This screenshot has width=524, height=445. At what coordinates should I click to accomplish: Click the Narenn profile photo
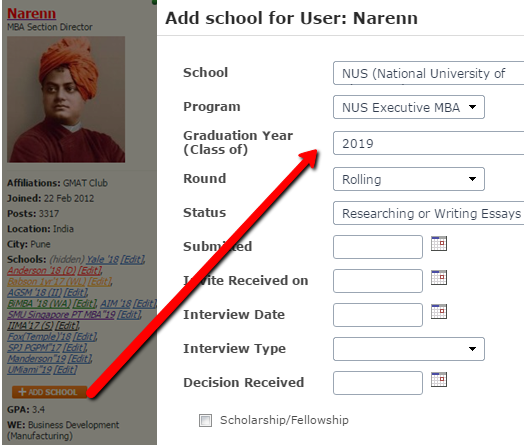[x=66, y=99]
